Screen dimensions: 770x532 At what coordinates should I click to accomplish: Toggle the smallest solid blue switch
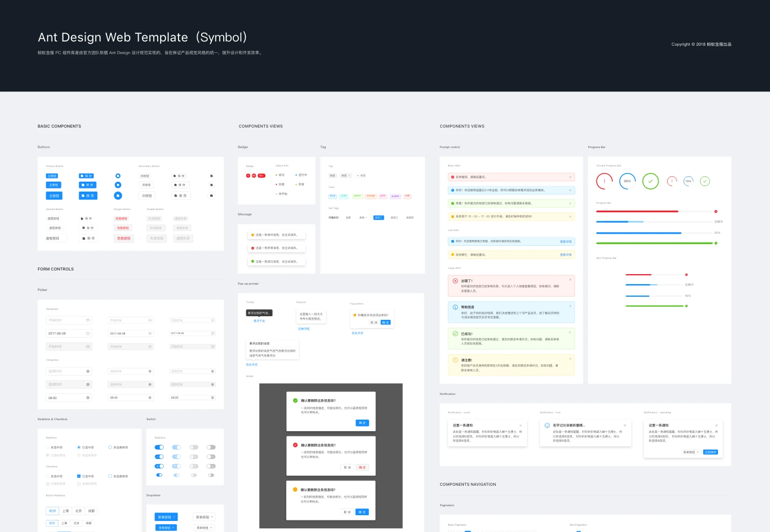(x=159, y=475)
